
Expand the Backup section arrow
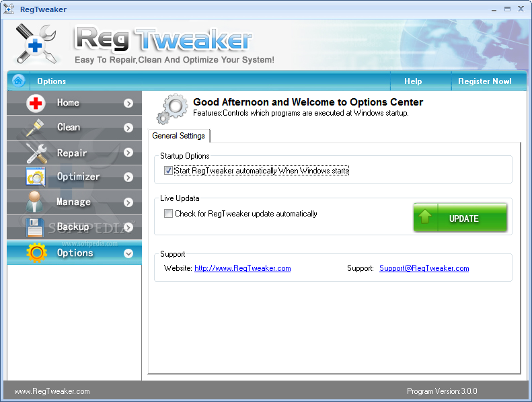point(128,227)
